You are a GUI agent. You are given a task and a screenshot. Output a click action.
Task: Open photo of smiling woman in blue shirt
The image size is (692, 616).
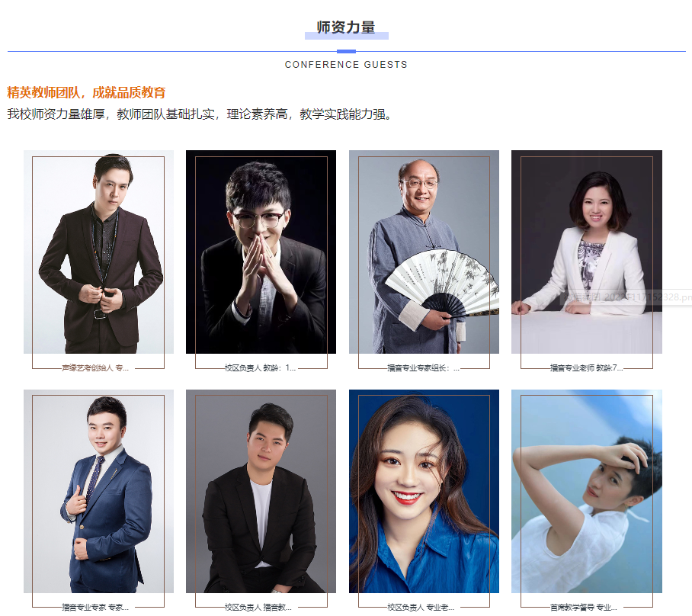(424, 491)
